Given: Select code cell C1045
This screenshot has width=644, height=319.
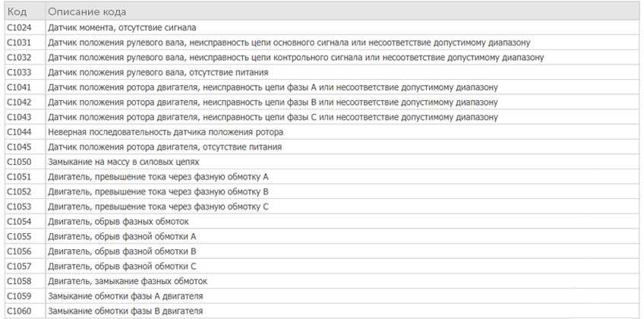Looking at the screenshot, I should (19, 147).
